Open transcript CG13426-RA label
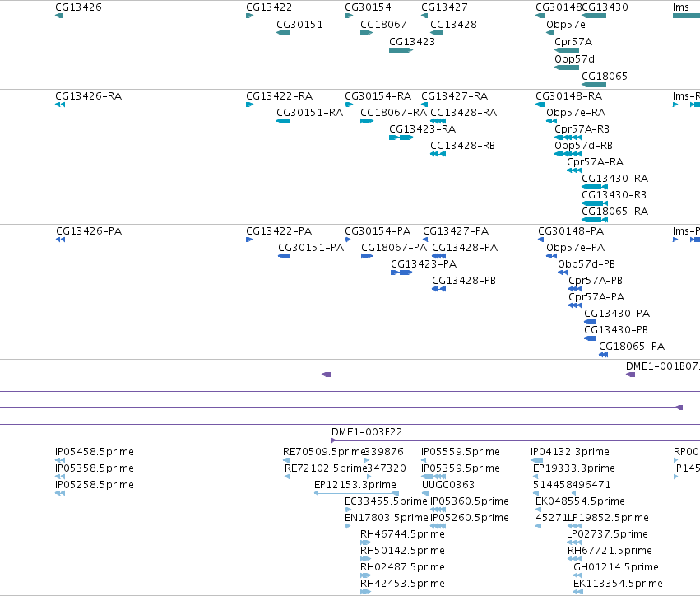This screenshot has height=596, width=700. tap(88, 96)
